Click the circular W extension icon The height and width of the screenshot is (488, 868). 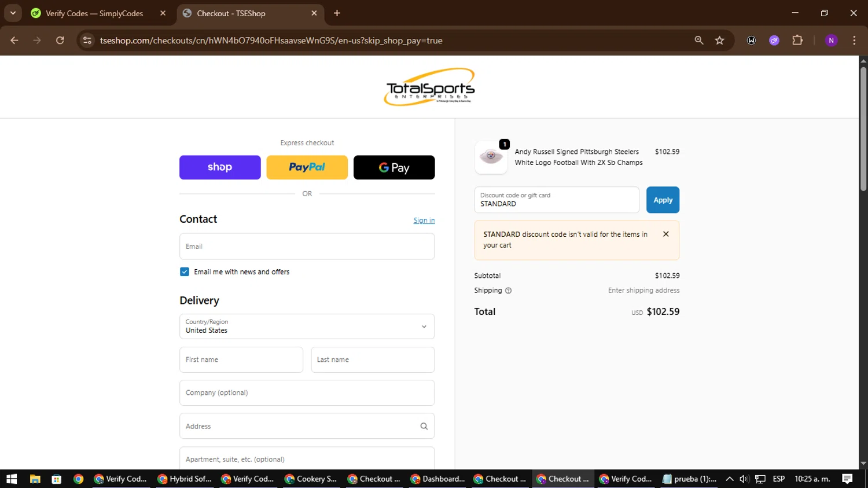(751, 41)
